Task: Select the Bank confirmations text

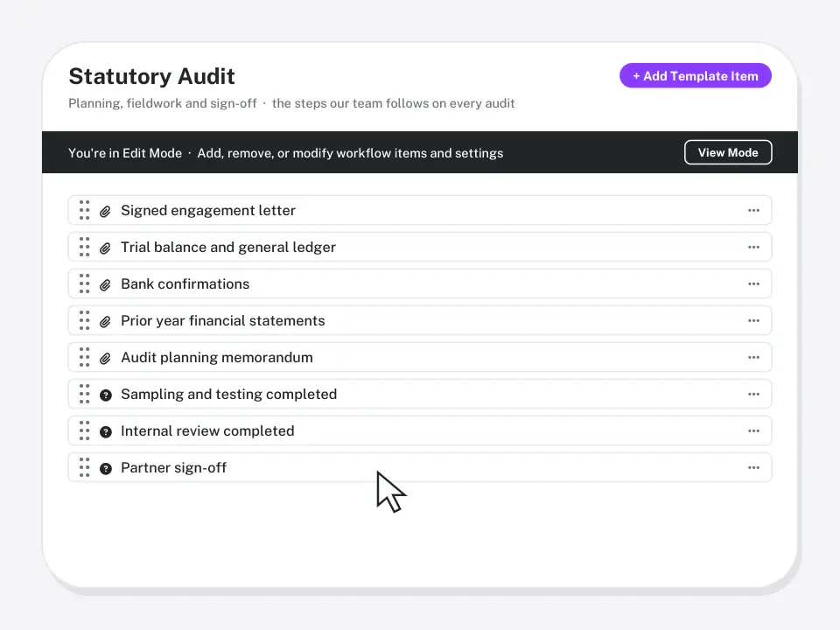Action: pyautogui.click(x=185, y=283)
